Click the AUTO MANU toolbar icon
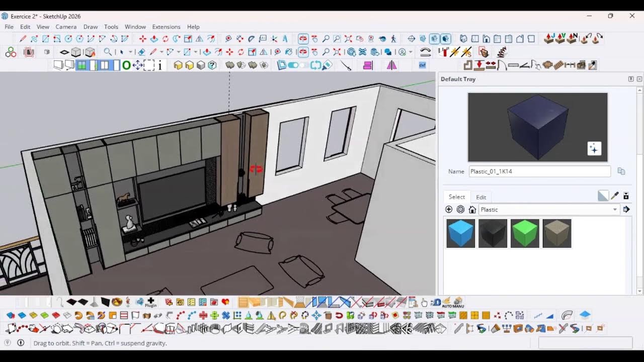The height and width of the screenshot is (362, 644). click(453, 302)
